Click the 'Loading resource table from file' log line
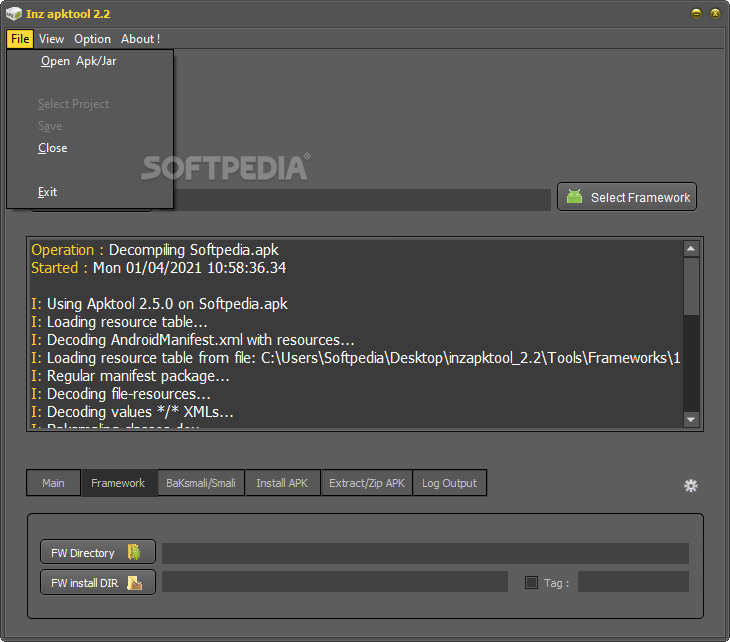The height and width of the screenshot is (642, 730). 356,358
